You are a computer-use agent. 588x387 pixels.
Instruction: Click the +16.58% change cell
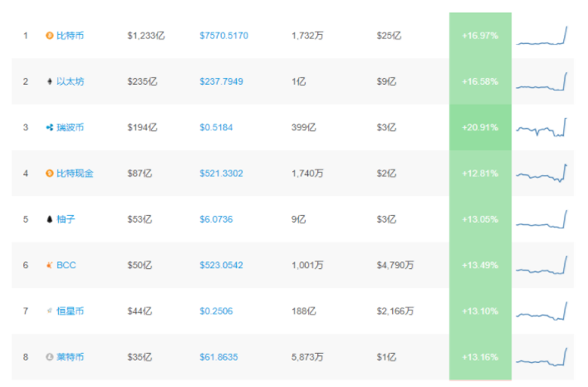(x=480, y=81)
